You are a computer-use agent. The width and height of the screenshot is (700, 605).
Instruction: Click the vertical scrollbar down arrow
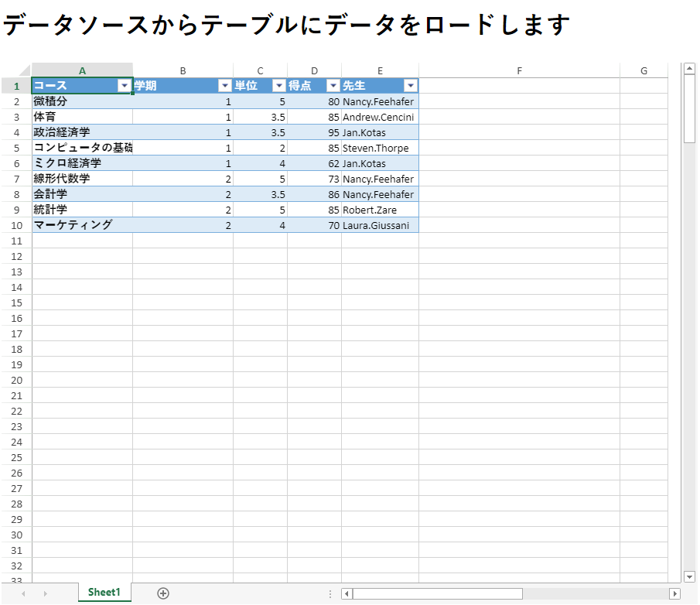[690, 576]
